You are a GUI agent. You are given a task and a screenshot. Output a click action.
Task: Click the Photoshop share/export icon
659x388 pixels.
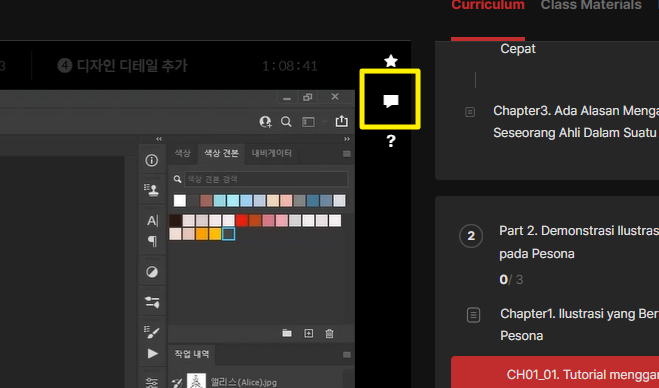342,121
